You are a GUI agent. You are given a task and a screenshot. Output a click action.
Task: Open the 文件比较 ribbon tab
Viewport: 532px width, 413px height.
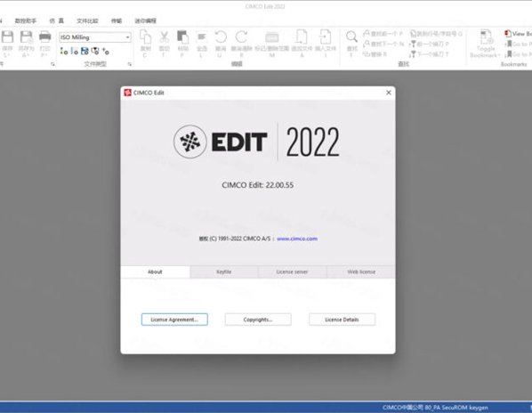(87, 20)
